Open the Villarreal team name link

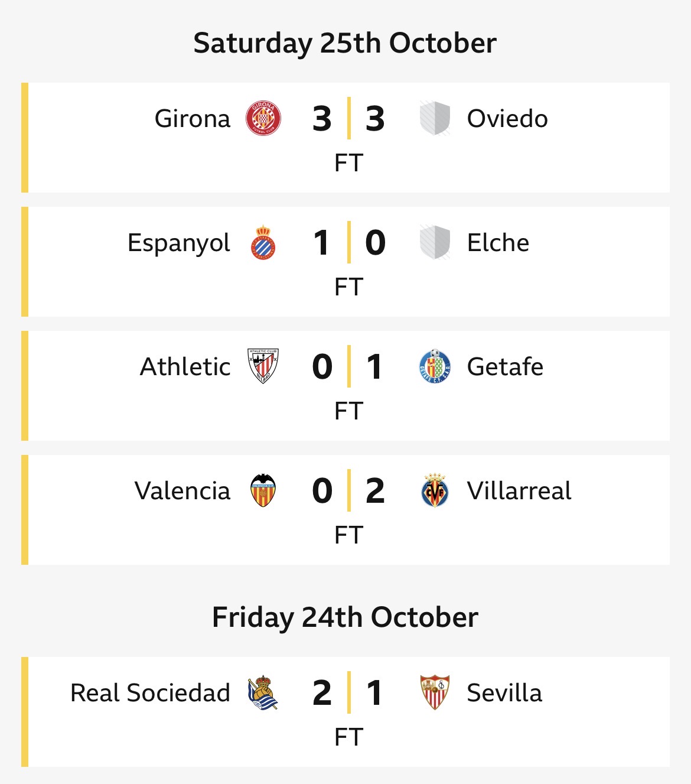point(519,491)
